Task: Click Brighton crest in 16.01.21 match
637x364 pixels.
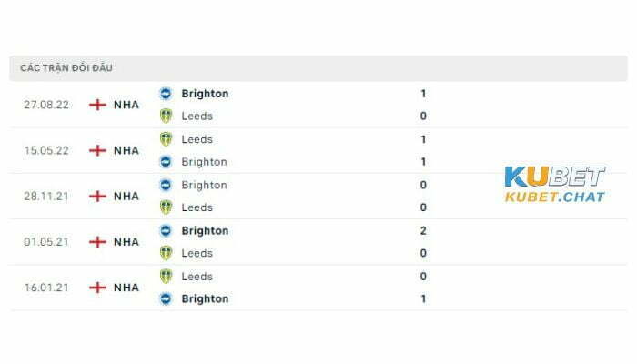Action: click(x=166, y=299)
